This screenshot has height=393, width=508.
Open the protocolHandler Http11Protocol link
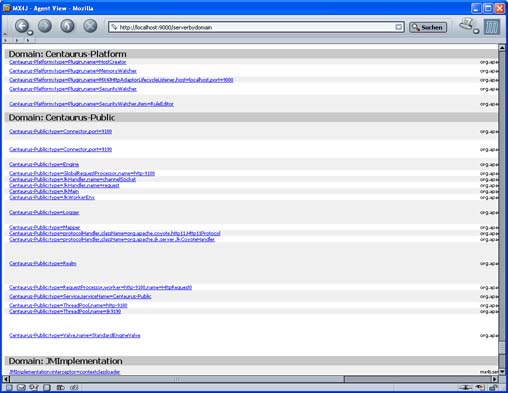point(115,233)
